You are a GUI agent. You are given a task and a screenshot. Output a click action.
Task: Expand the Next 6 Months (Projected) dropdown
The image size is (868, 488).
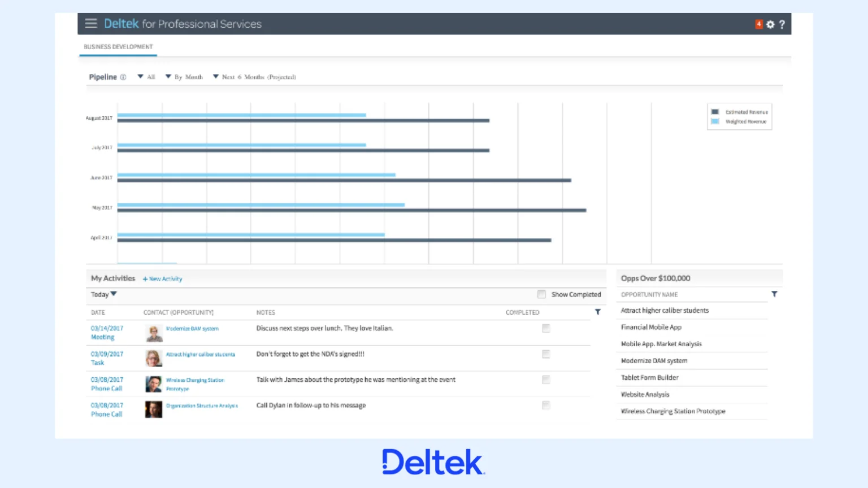click(254, 77)
